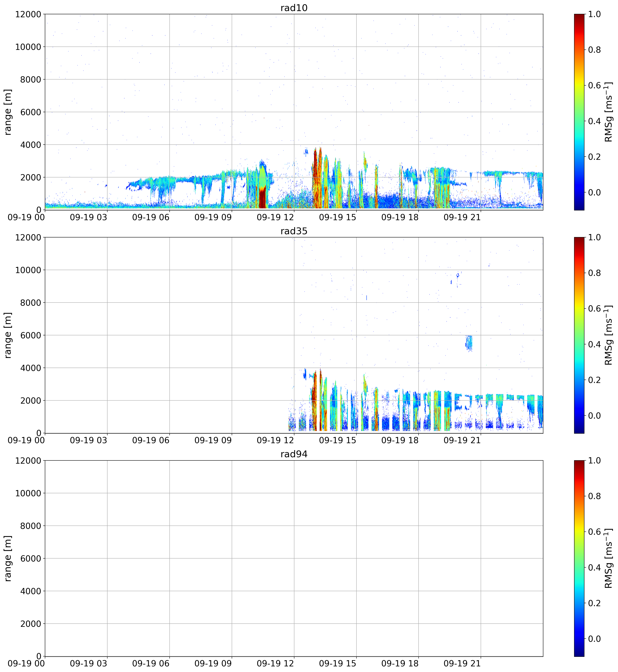Click the 0.6 label on rad10 colorbar

coord(595,85)
